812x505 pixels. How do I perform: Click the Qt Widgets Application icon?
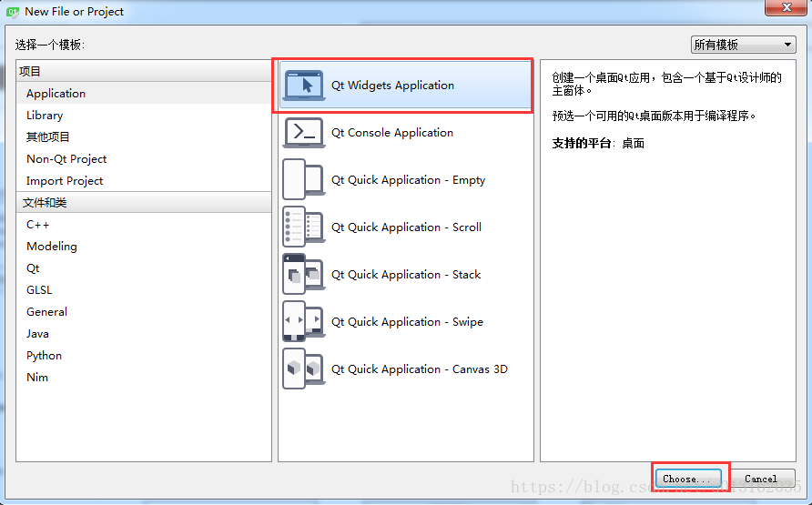click(304, 85)
